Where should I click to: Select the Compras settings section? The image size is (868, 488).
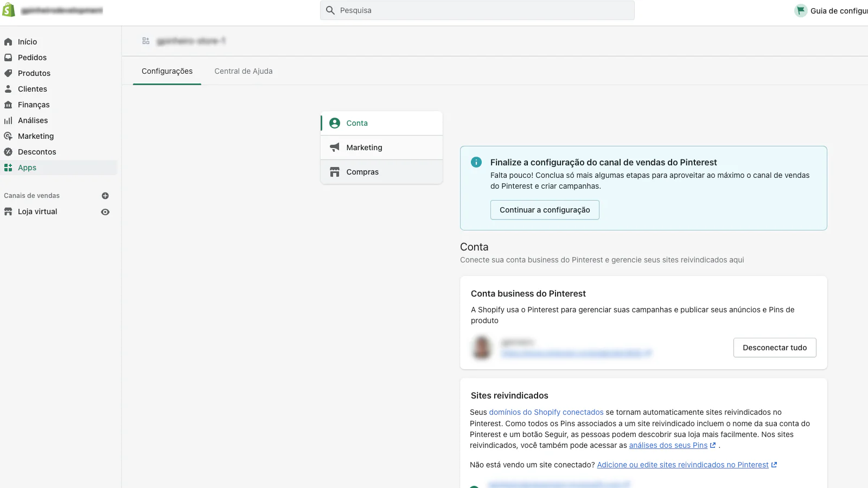(381, 172)
